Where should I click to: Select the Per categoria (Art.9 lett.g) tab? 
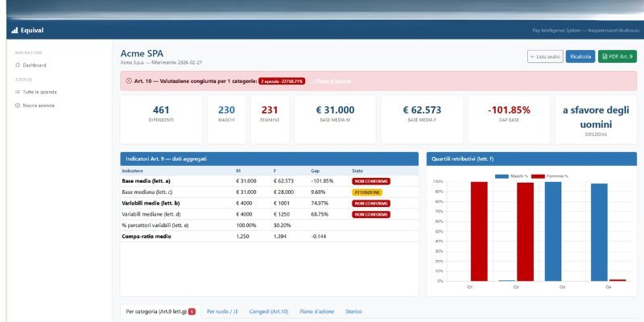(160, 312)
